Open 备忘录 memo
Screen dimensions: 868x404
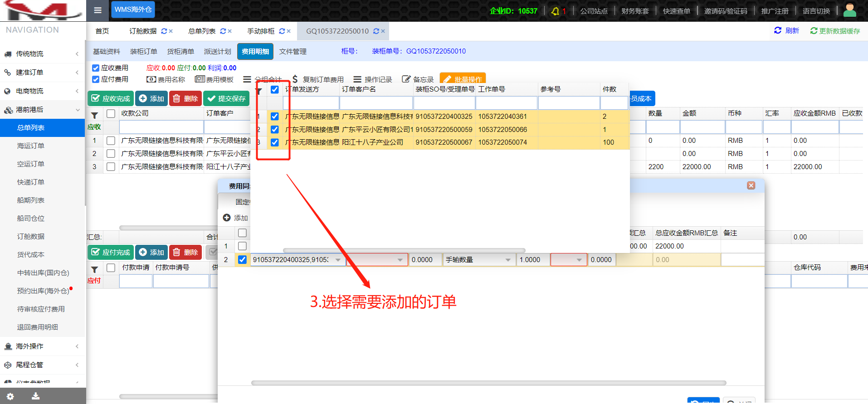click(418, 79)
